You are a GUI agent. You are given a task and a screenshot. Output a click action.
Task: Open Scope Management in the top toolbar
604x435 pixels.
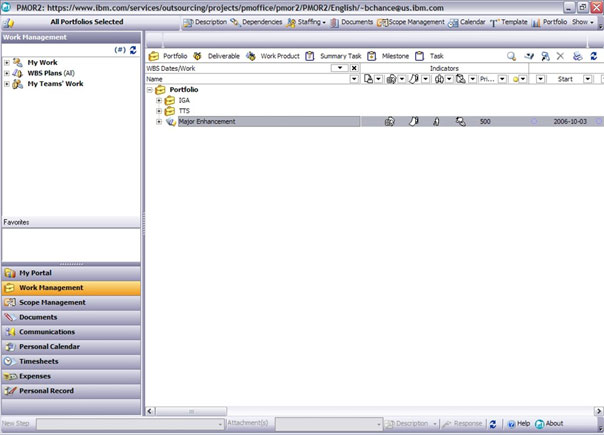tap(411, 22)
